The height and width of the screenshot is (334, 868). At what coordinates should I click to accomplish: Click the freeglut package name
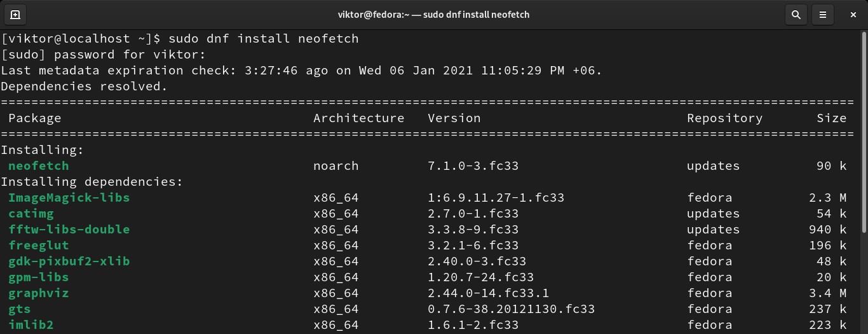tap(38, 246)
